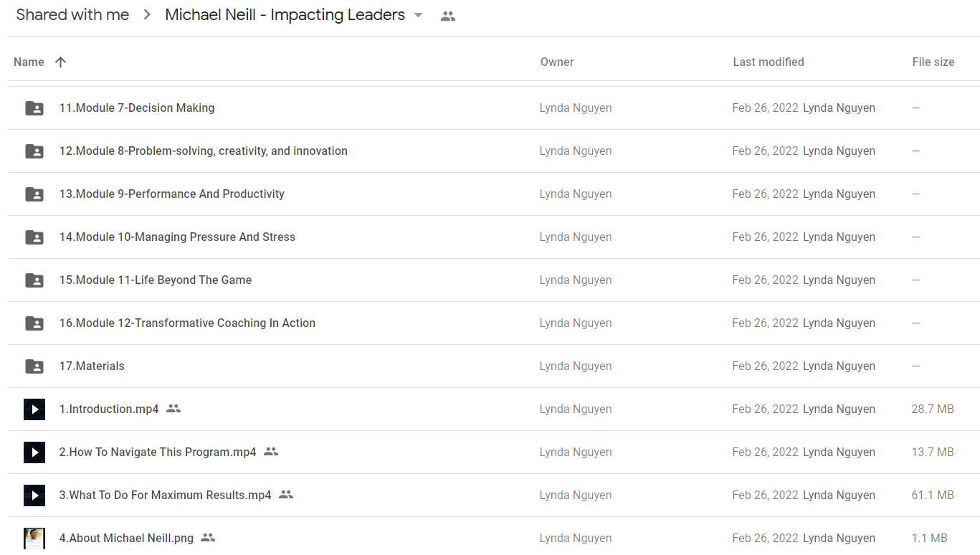Click the video play icon beside 1.Introduction.mp4
980x555 pixels.
(34, 409)
